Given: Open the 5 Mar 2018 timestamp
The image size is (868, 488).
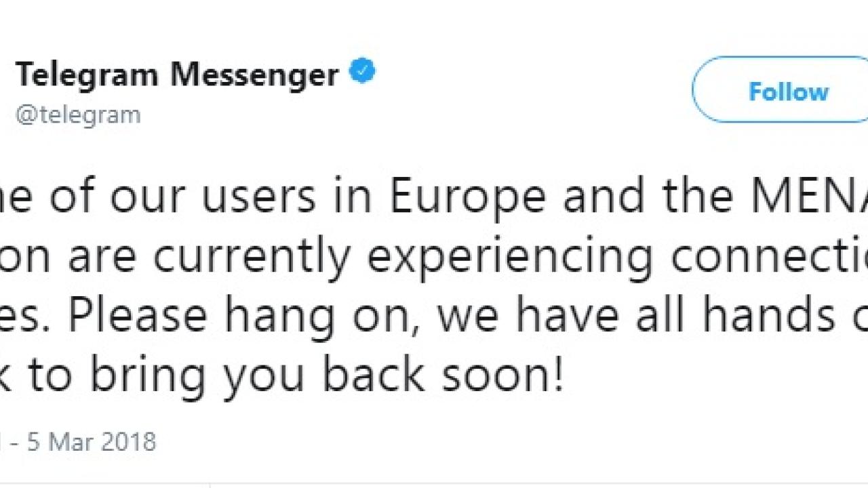Looking at the screenshot, I should (92, 442).
